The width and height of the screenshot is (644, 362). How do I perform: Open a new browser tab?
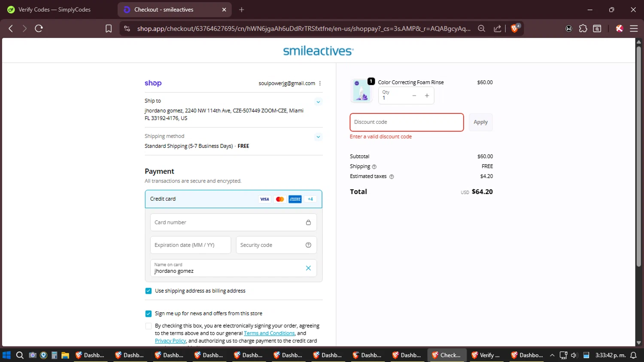242,9
